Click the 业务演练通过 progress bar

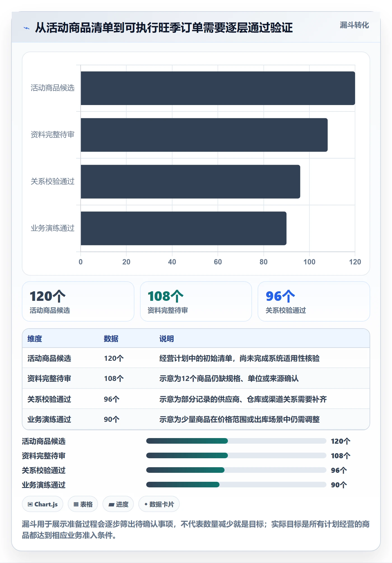point(236,485)
